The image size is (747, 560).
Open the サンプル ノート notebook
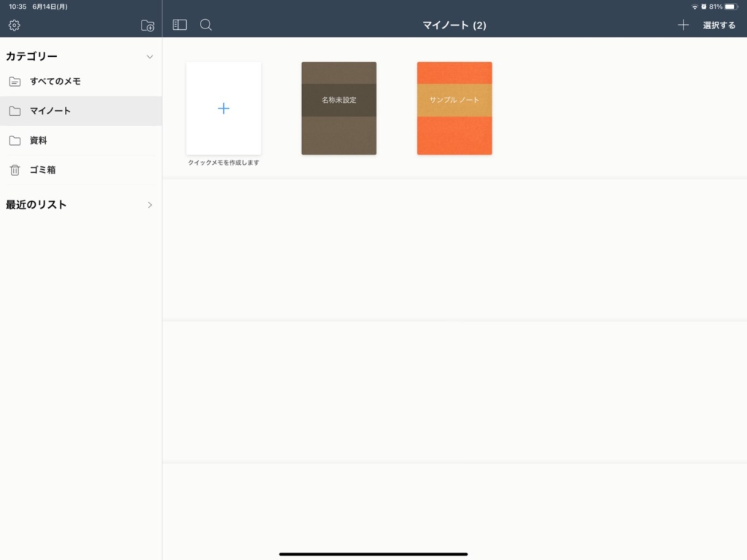click(454, 108)
